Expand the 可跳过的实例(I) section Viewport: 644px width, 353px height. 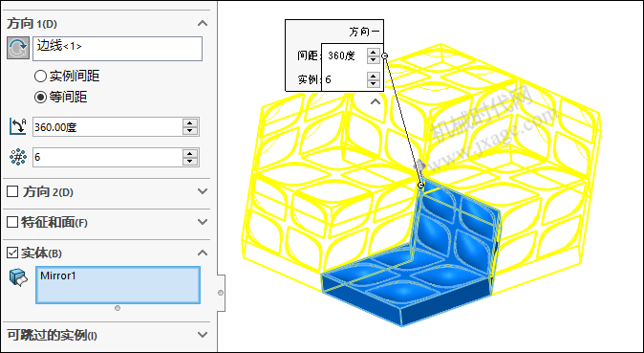(x=203, y=335)
